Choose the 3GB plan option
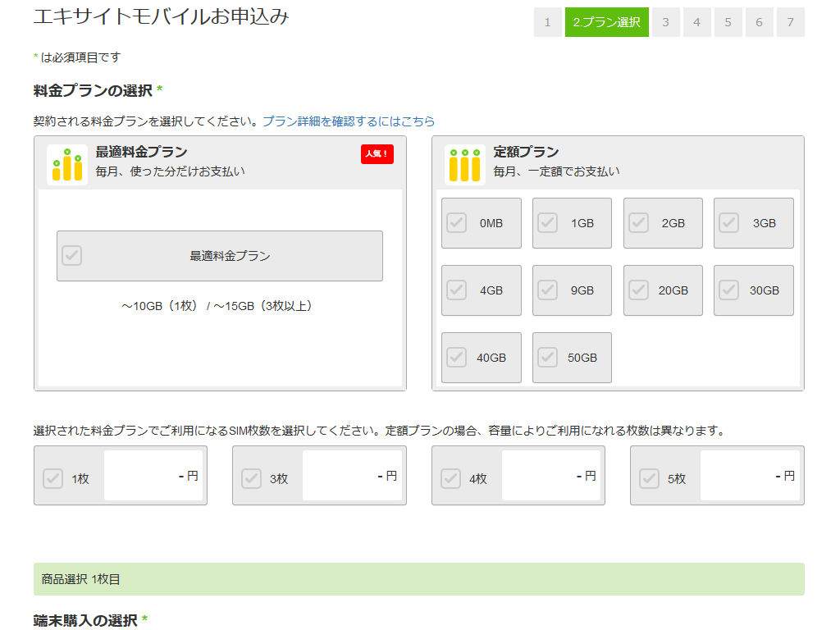Screen dimensions: 840x630 point(754,223)
